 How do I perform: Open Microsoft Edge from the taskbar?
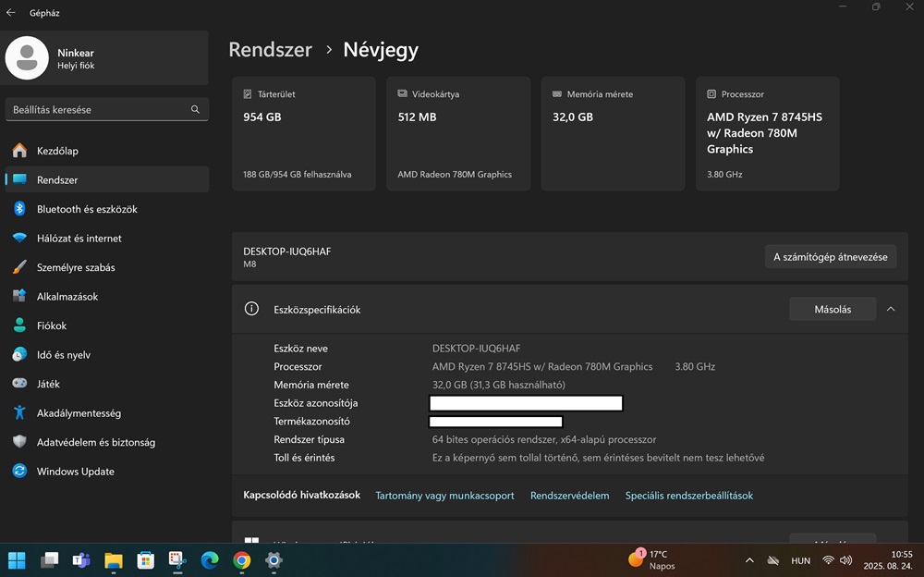coord(210,559)
